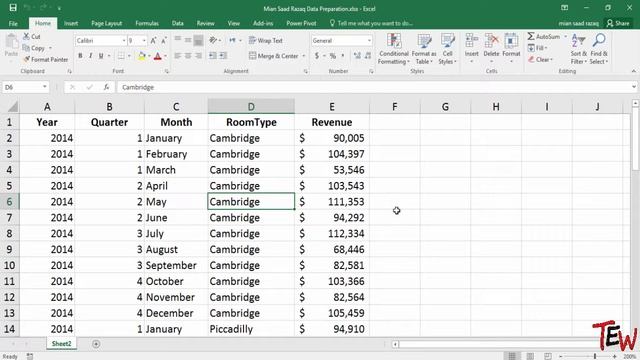Open the File tab
The image size is (640, 360).
pyautogui.click(x=13, y=23)
